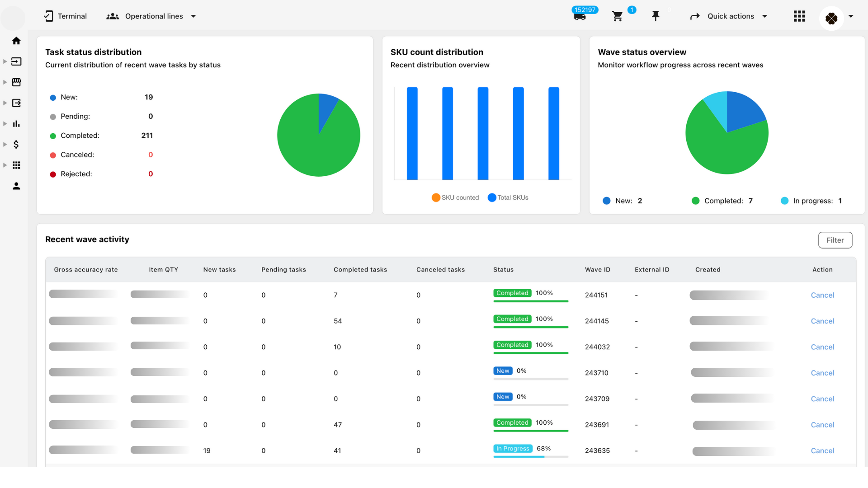Toggle the SKU counted legend item
Screen dimensions: 868x488
pos(455,197)
